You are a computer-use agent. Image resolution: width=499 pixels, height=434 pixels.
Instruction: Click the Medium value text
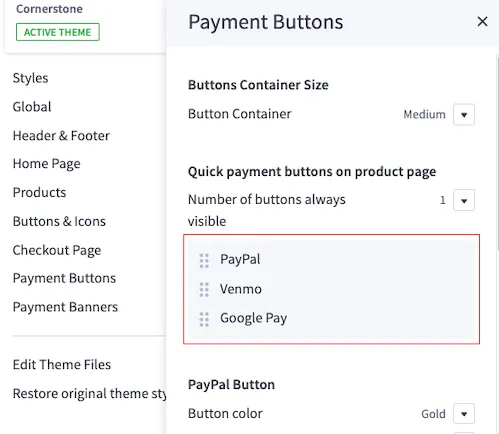424,115
